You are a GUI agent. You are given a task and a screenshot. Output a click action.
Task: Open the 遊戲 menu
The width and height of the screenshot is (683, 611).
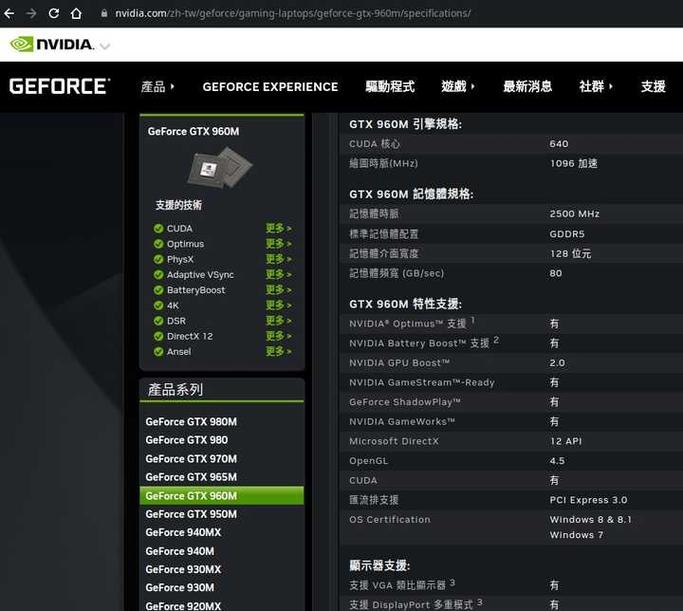(453, 87)
